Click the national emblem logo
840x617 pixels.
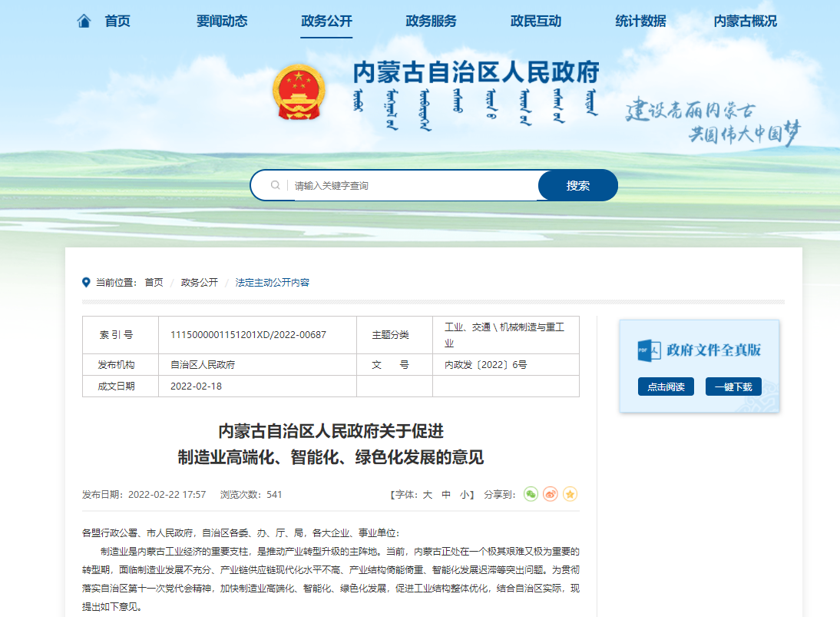[299, 92]
